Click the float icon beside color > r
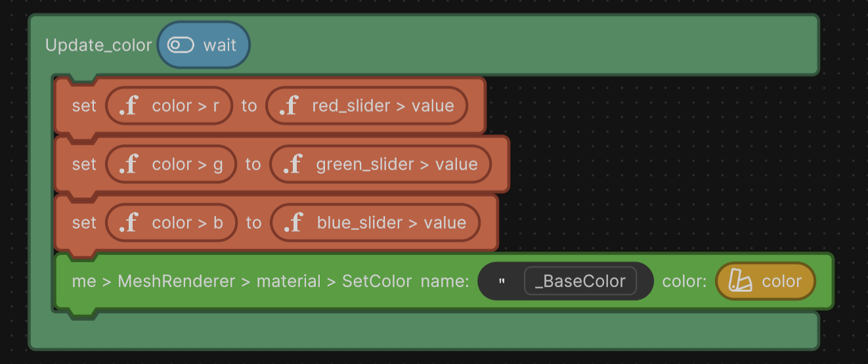 [x=129, y=106]
